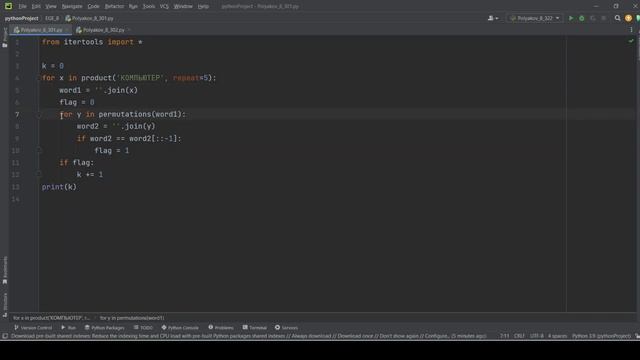Open the VCS menu
The image size is (640, 360).
[x=164, y=6]
